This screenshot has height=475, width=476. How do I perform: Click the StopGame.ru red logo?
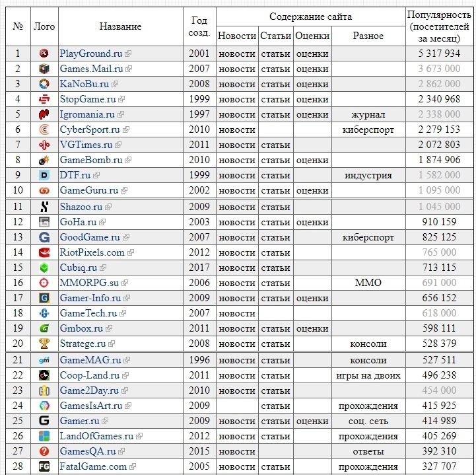[44, 99]
